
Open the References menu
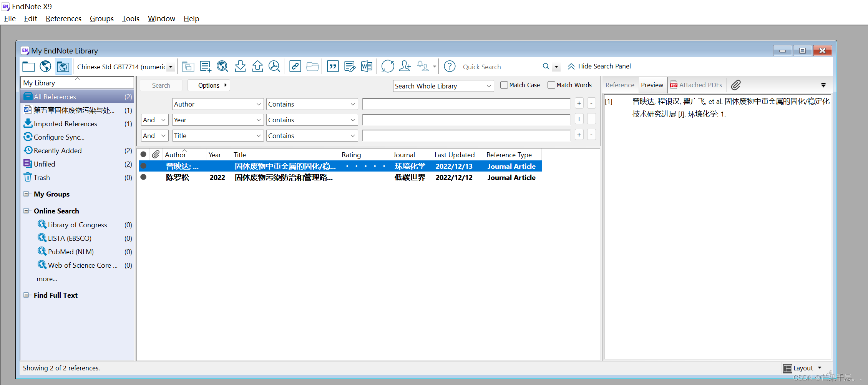(x=63, y=18)
